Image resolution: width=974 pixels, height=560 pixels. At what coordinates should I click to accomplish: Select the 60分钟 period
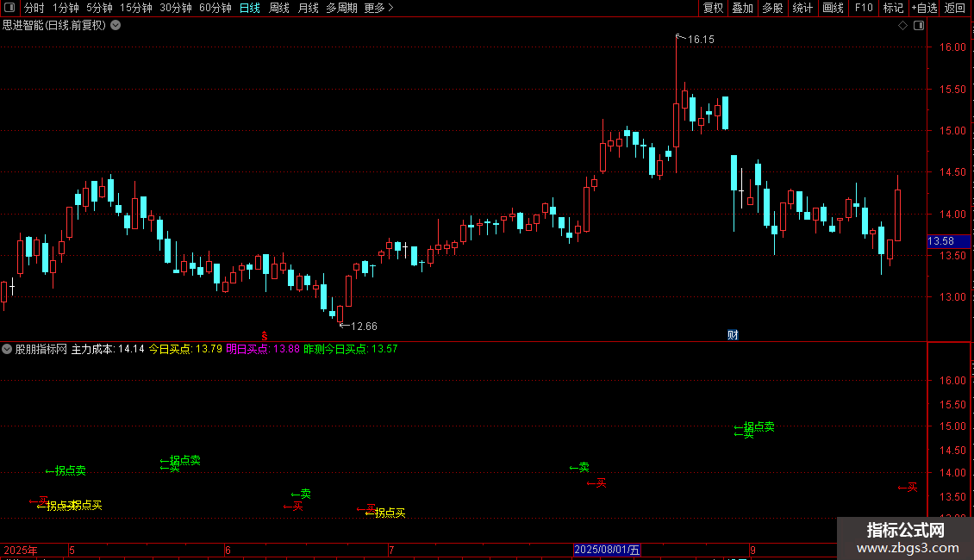(215, 8)
